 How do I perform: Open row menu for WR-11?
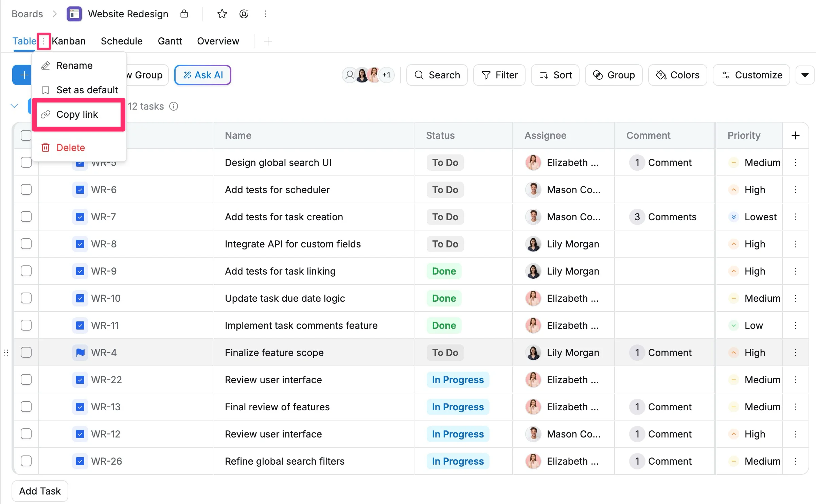click(795, 325)
